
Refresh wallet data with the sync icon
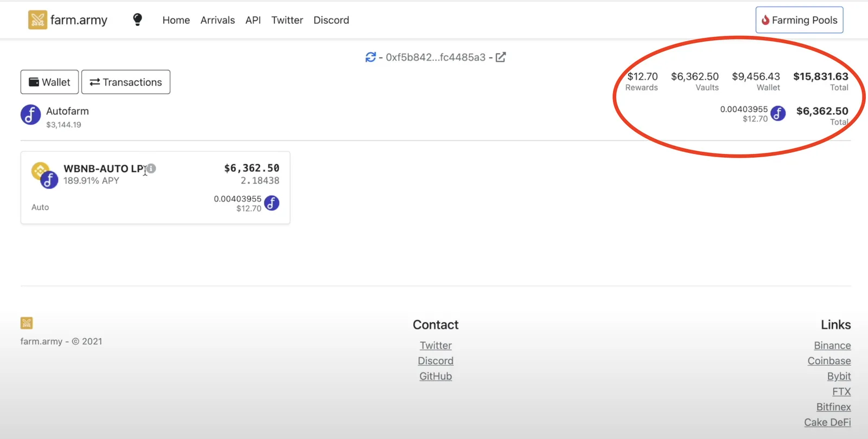371,57
